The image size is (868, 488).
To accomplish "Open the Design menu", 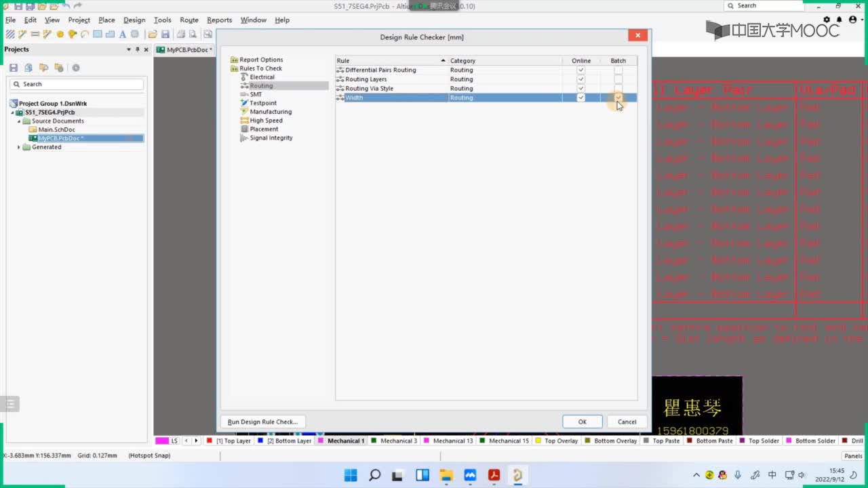I will (134, 20).
